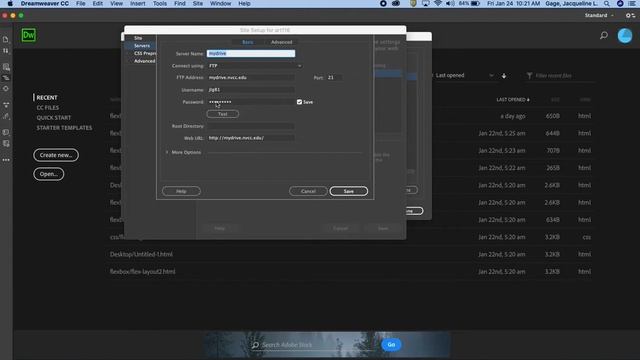Toggle the Visual Media Queries bar icon
The image size is (640, 360).
pyautogui.click(x=6, y=78)
